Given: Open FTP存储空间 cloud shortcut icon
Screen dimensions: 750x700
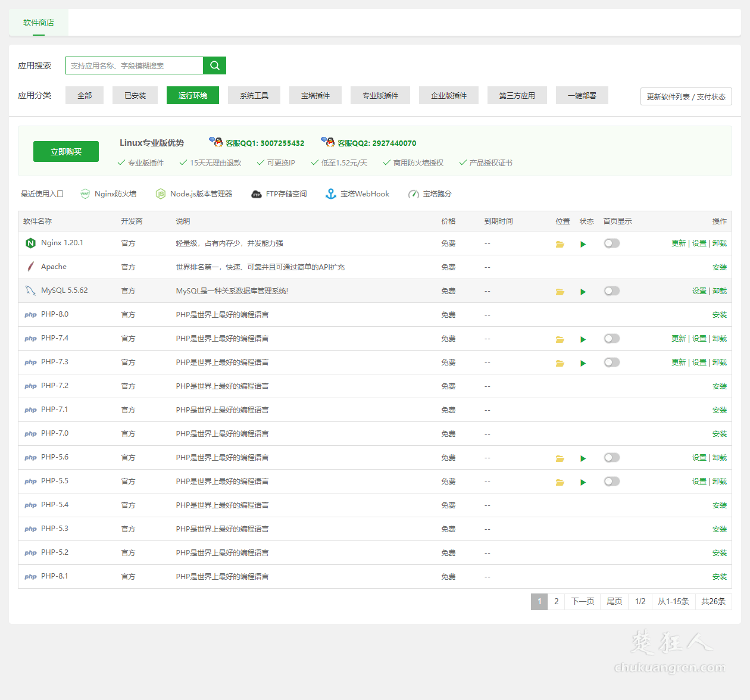Looking at the screenshot, I should click(x=257, y=194).
